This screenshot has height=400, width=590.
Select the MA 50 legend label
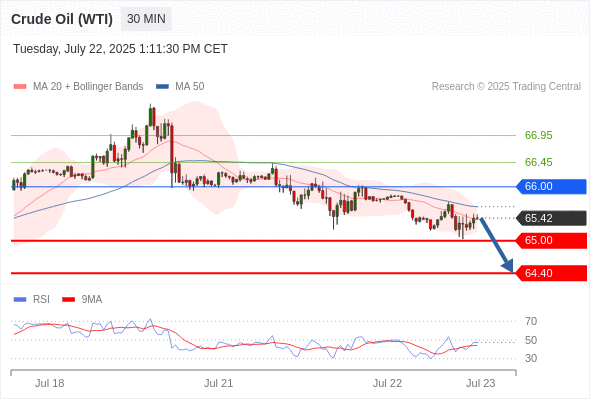pyautogui.click(x=190, y=87)
